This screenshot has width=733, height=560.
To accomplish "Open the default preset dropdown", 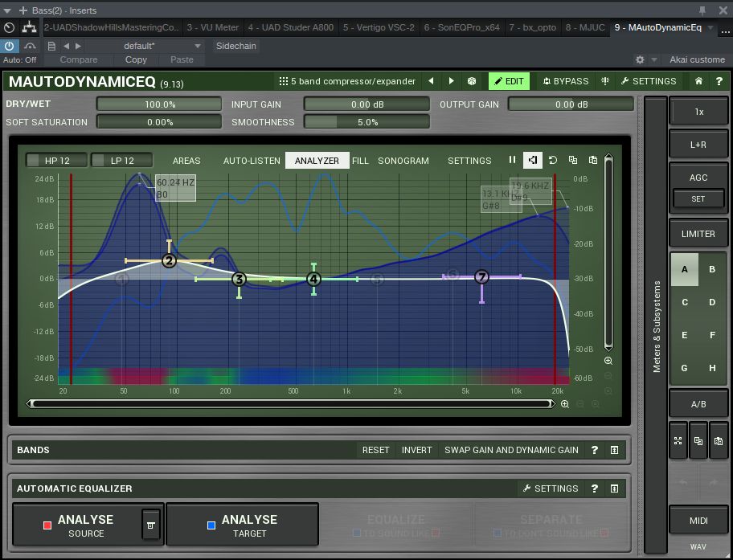I will point(197,46).
